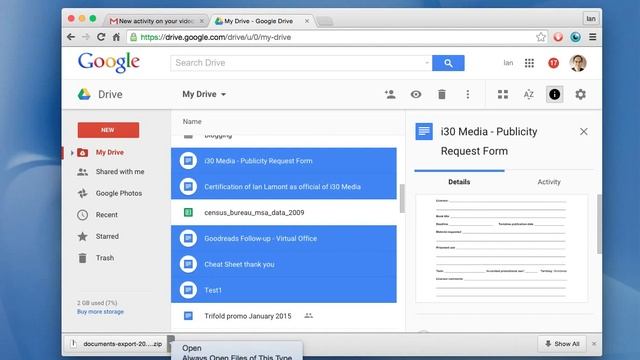Image resolution: width=640 pixels, height=360 pixels.
Task: Click the red browser extension icon
Action: point(558,37)
